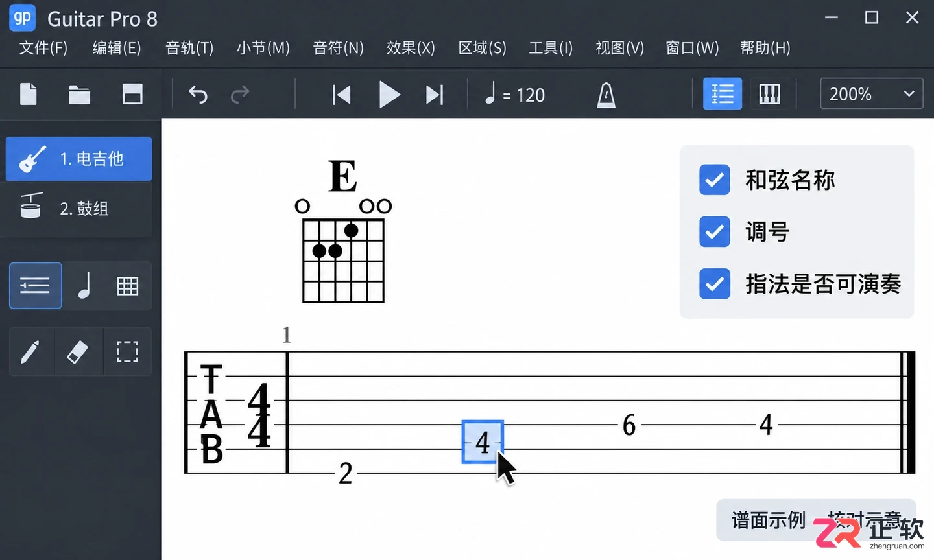This screenshot has width=934, height=560.
Task: Start playback with the play button
Action: 389,95
